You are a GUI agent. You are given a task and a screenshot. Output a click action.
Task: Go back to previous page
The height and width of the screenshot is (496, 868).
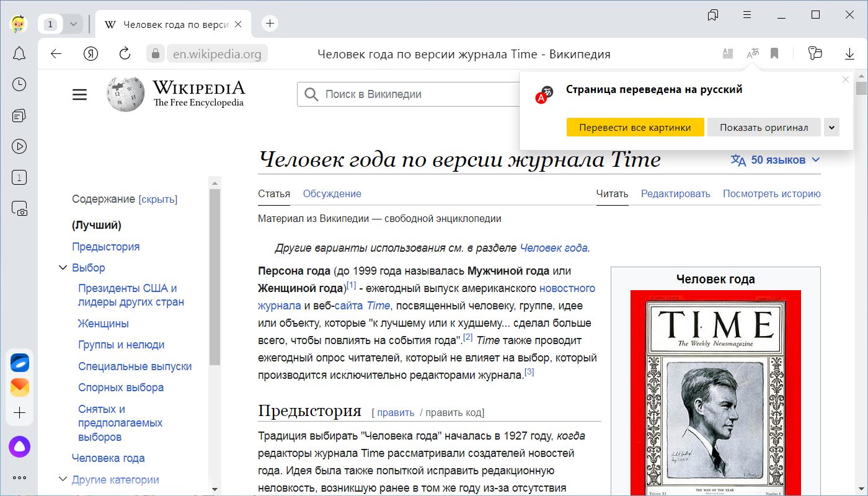pyautogui.click(x=56, y=54)
